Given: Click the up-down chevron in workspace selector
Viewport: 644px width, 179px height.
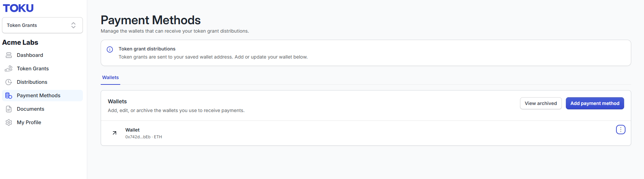Looking at the screenshot, I should (73, 25).
